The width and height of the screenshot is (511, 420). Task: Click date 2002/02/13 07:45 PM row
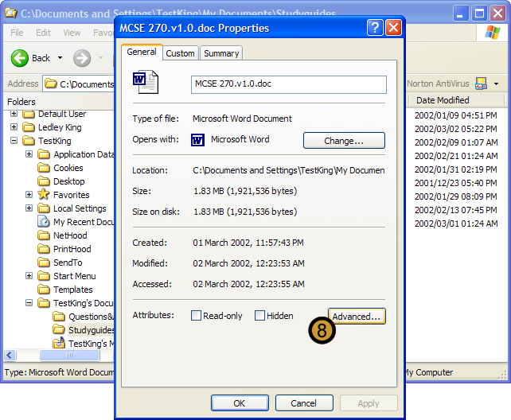pyautogui.click(x=455, y=210)
